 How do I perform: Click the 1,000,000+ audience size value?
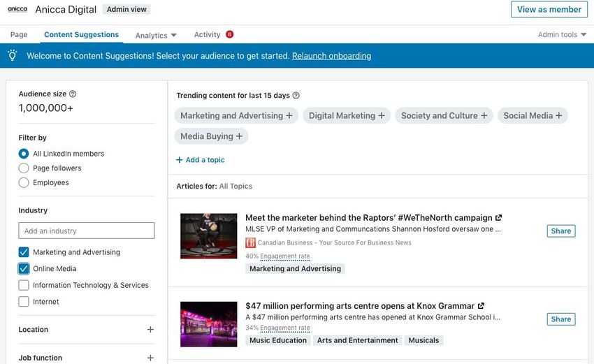[46, 108]
